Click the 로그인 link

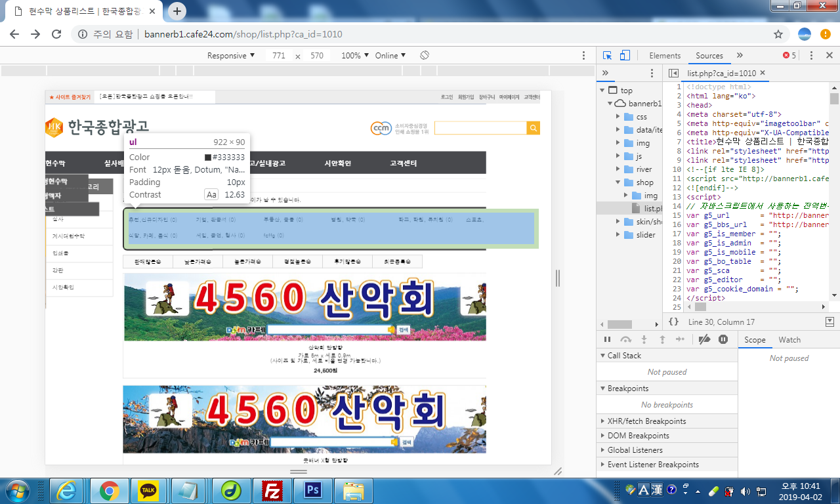(447, 97)
